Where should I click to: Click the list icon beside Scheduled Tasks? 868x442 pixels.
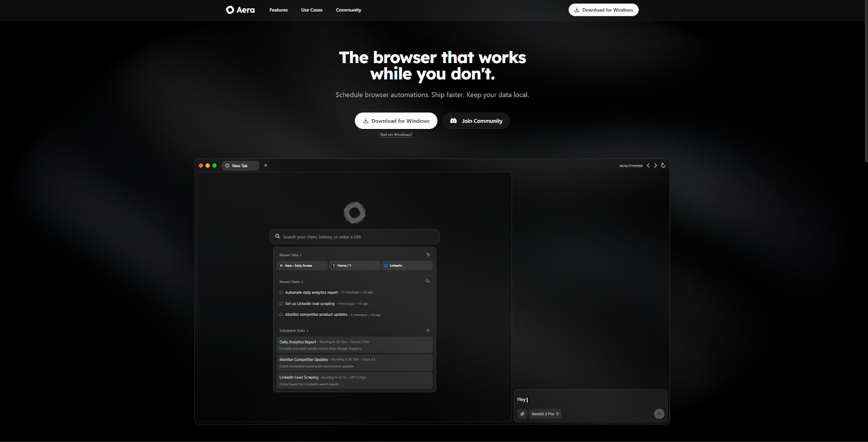[x=428, y=330]
